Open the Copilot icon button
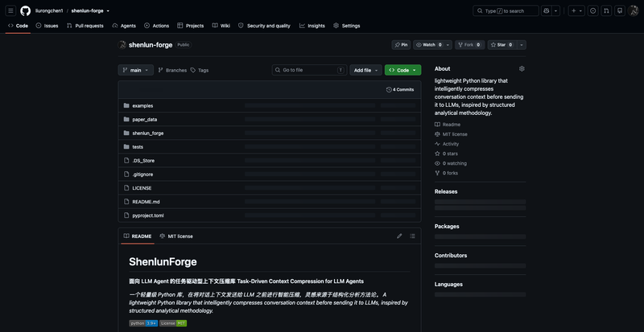 (546, 11)
